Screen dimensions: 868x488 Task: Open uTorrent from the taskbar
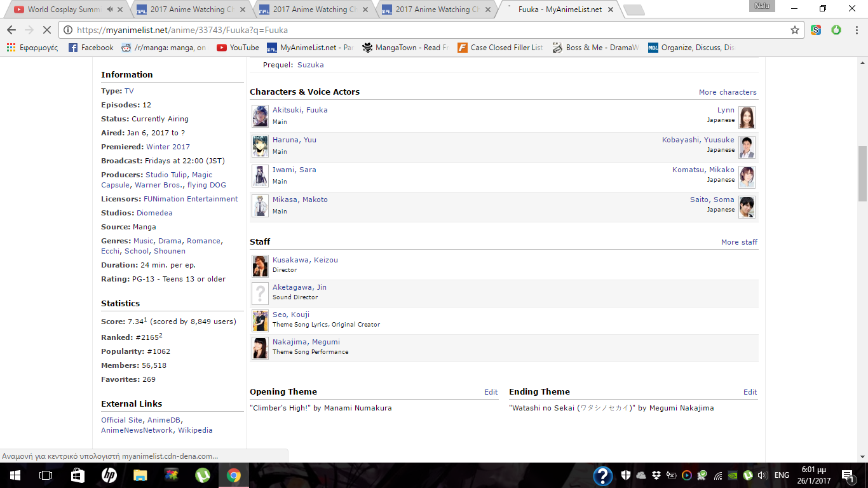(x=202, y=475)
